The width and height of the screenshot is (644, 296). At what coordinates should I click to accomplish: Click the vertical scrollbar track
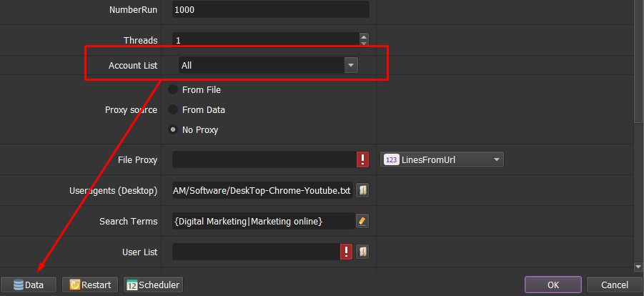click(638, 191)
